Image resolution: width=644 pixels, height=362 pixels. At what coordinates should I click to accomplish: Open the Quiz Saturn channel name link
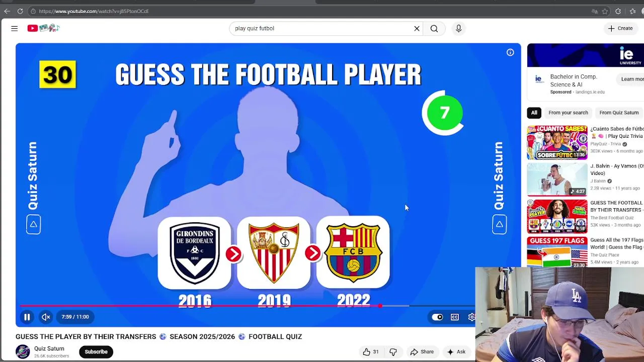click(49, 348)
